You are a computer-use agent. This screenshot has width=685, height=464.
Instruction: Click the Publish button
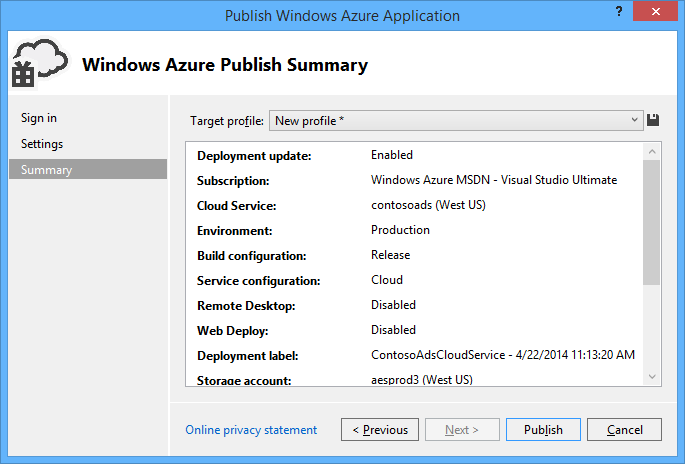coord(543,430)
